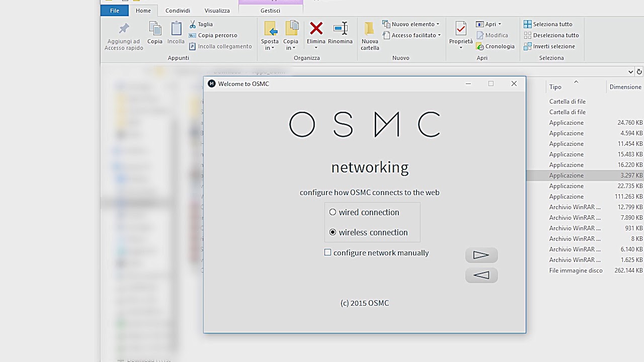Pin with Aggiungi ad Accesso rapido
Viewport: 644px width, 362px height.
point(124,36)
